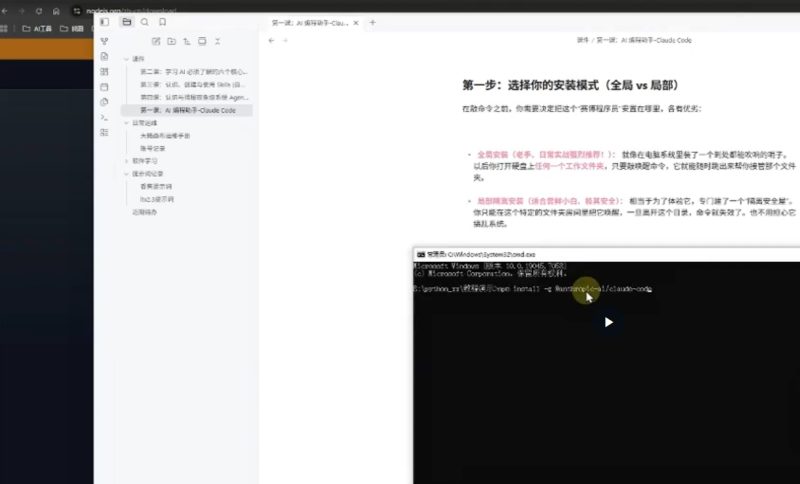Viewport: 800px width, 484px height.
Task: Open the search magnifier tab in the sidebar
Action: 145,22
